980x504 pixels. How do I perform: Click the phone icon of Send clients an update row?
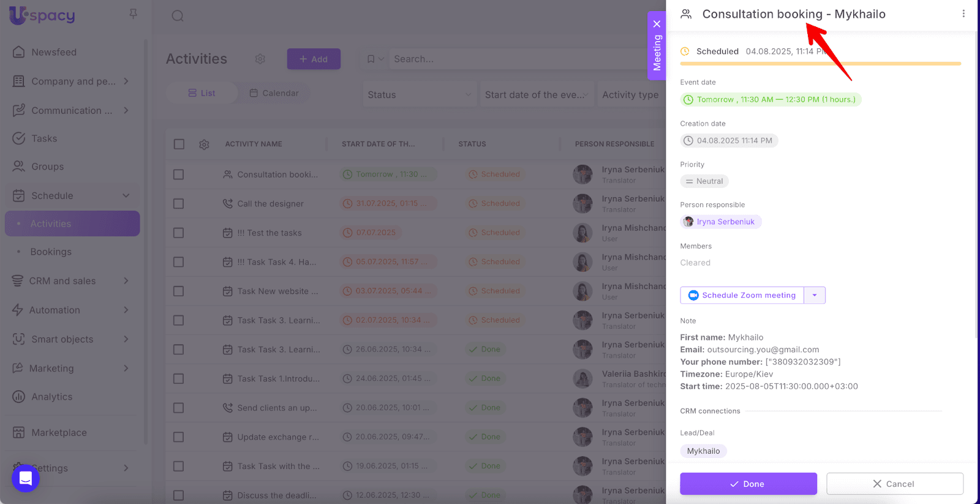click(x=228, y=408)
